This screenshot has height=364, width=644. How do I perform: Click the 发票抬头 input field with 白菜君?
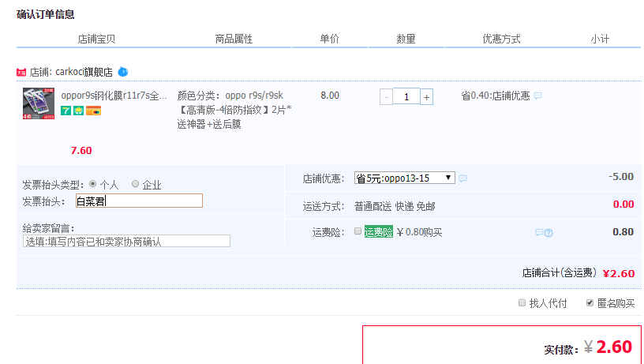click(139, 201)
